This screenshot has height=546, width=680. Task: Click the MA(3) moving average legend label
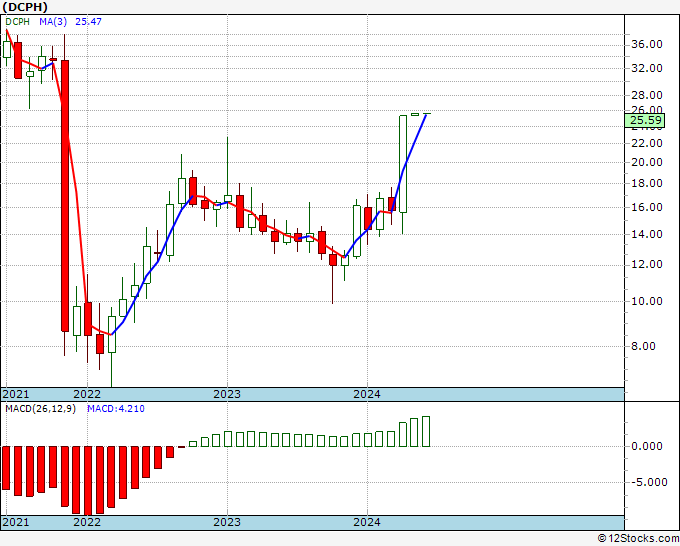53,21
